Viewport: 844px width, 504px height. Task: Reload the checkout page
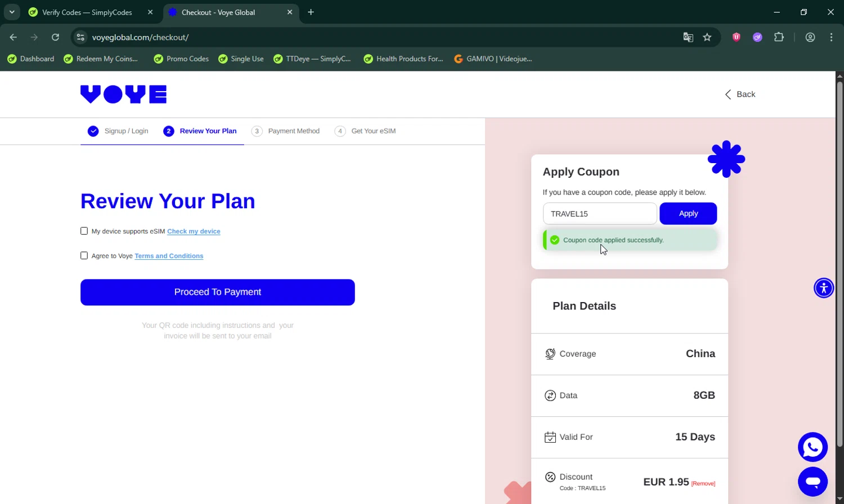(x=55, y=37)
